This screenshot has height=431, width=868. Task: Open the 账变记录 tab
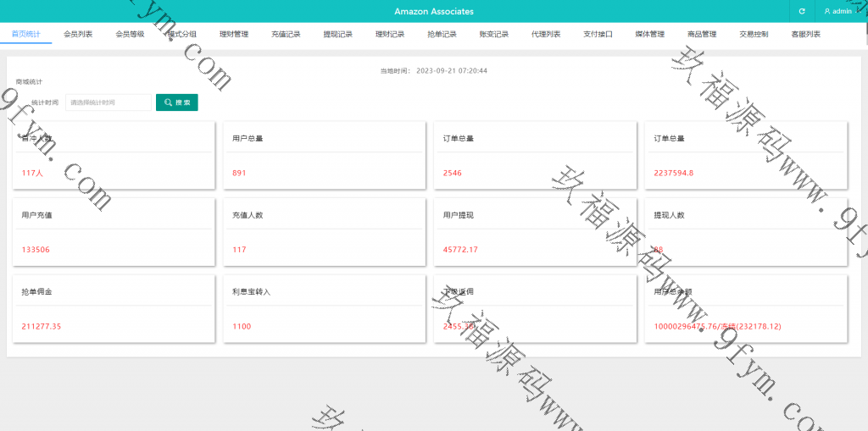[494, 34]
